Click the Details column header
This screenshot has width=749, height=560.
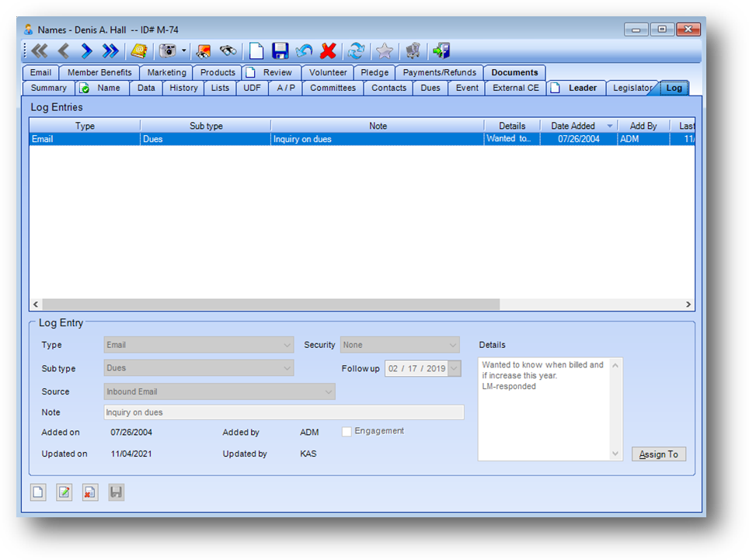tap(512, 126)
